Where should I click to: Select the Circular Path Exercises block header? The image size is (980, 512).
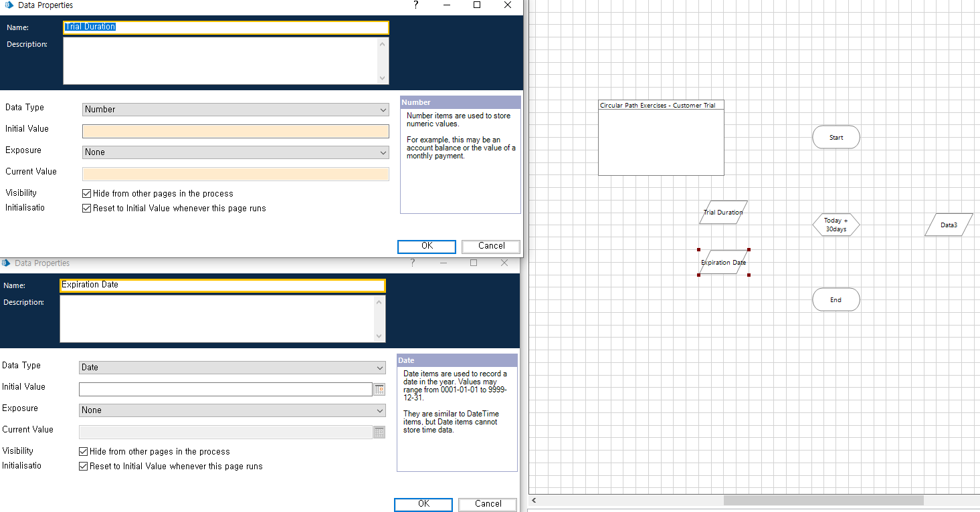pos(661,105)
